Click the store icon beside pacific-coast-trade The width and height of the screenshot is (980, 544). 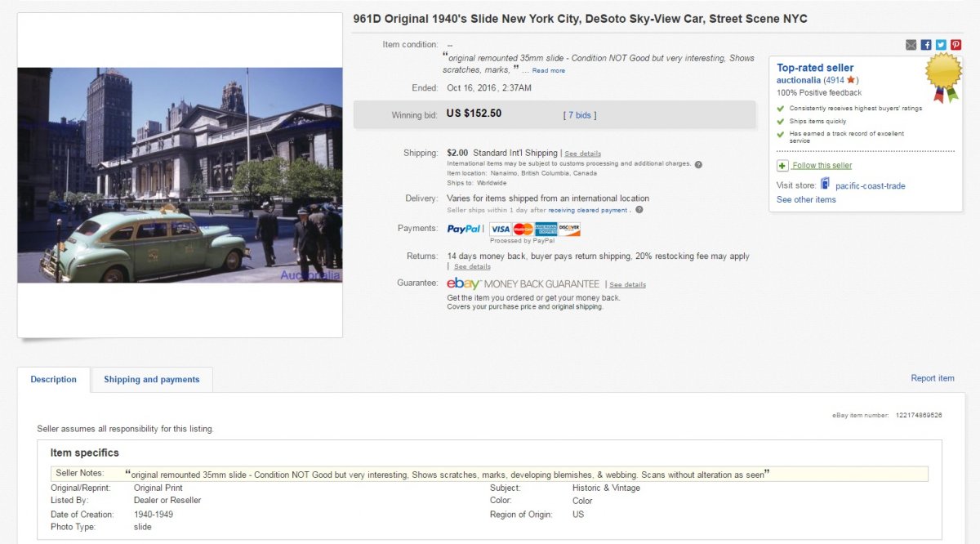click(825, 184)
